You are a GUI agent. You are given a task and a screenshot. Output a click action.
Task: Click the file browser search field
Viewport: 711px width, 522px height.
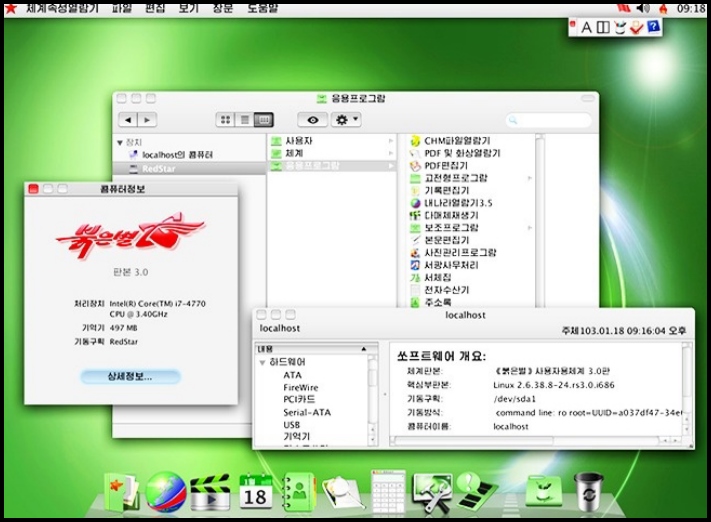549,120
